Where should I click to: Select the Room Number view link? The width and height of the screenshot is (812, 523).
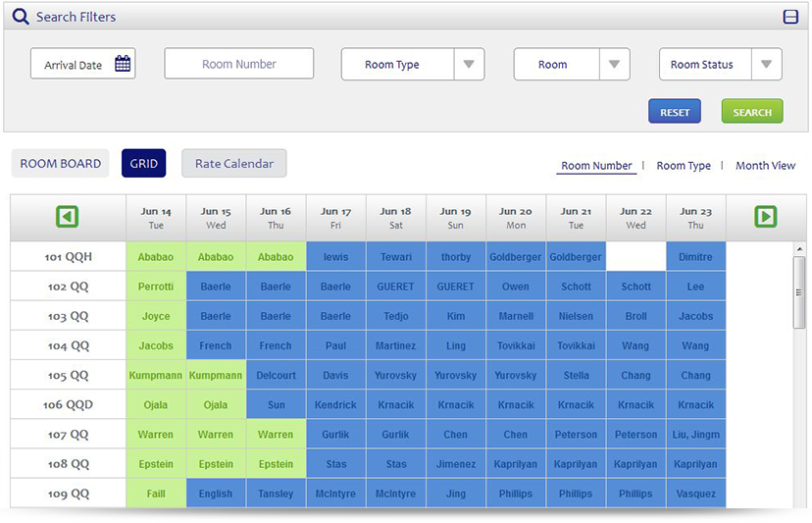[x=596, y=166]
